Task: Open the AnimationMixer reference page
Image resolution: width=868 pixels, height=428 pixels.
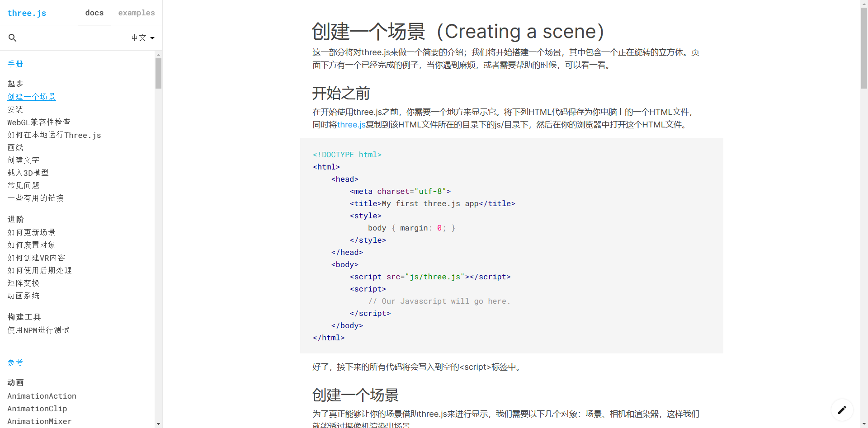Action: [39, 421]
